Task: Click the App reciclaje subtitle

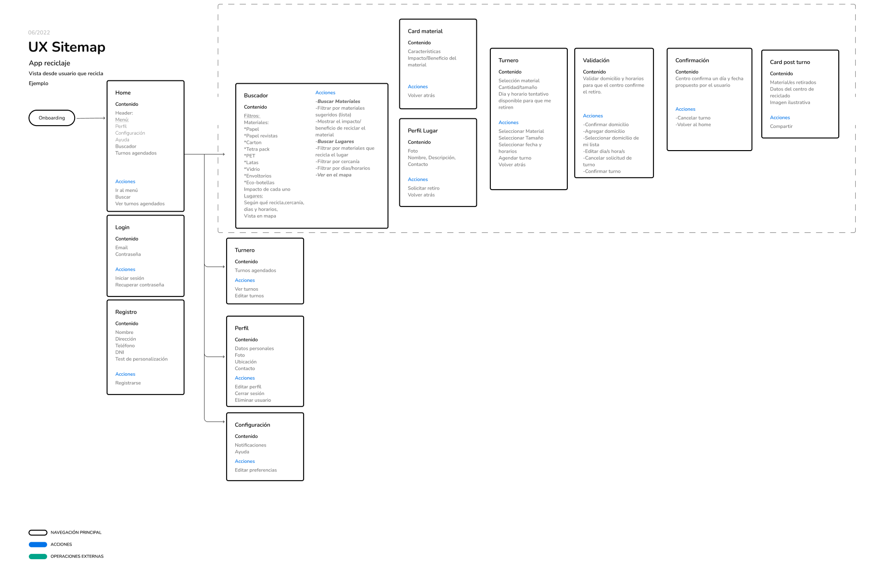Action: (50, 63)
